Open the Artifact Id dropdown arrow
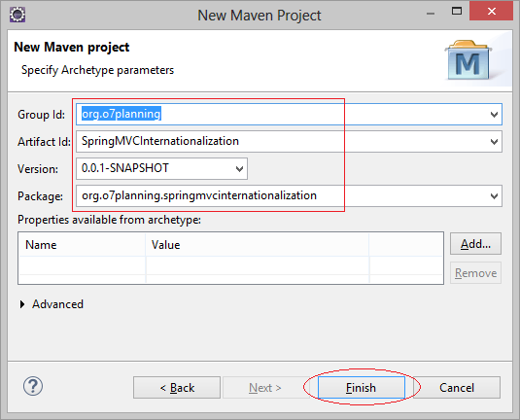The width and height of the screenshot is (520, 420). [x=494, y=142]
